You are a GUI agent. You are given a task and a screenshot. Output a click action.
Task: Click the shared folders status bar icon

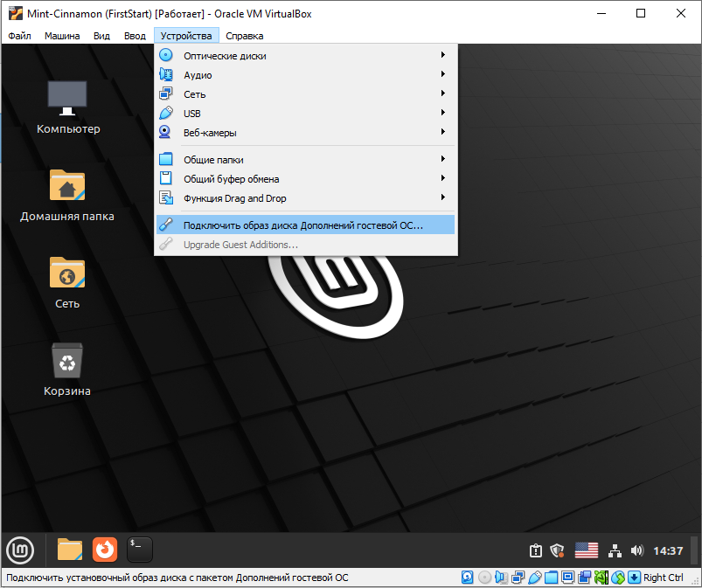(551, 578)
